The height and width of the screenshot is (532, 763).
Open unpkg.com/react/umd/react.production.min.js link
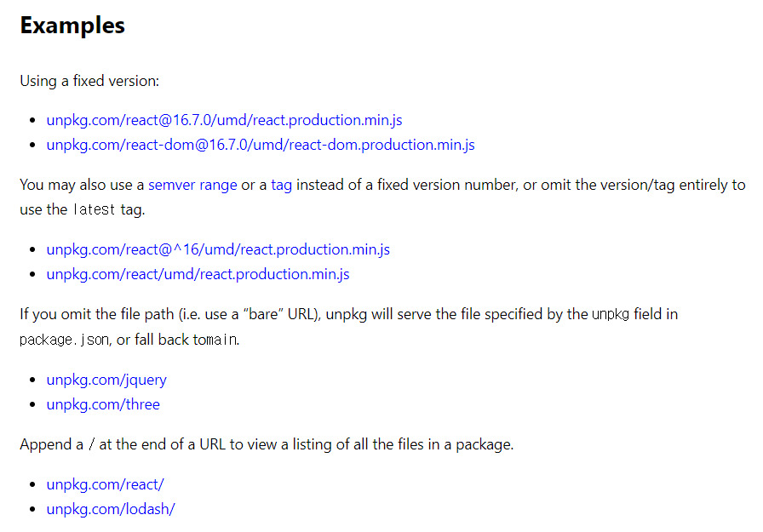[x=198, y=274]
